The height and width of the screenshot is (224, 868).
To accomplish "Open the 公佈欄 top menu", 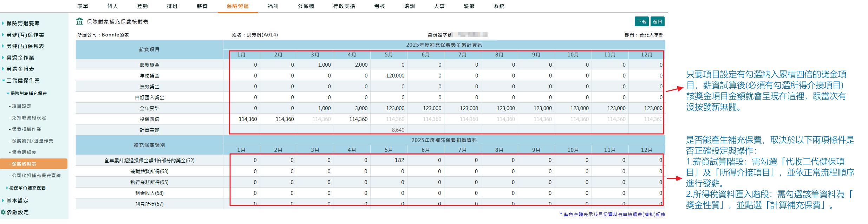I will click(306, 6).
